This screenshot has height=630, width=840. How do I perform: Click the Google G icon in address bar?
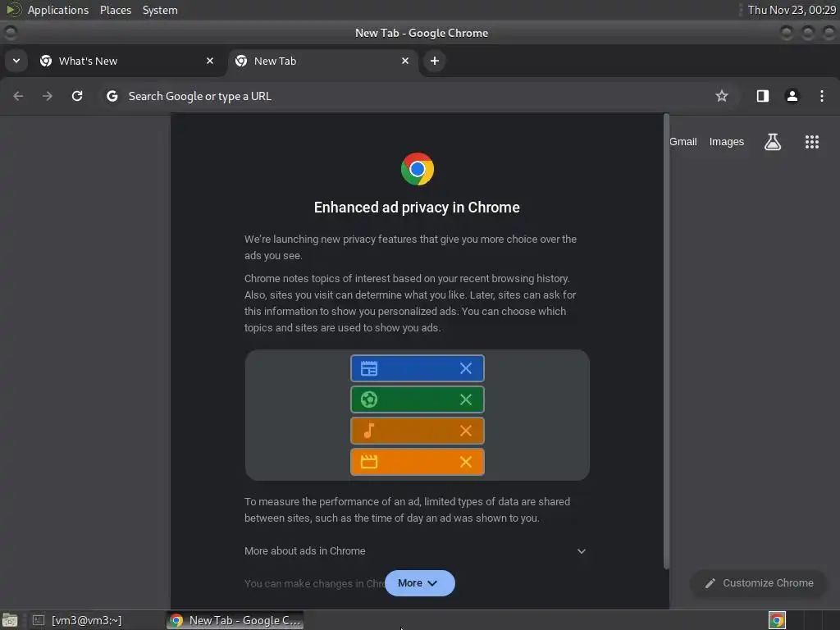[x=112, y=96]
